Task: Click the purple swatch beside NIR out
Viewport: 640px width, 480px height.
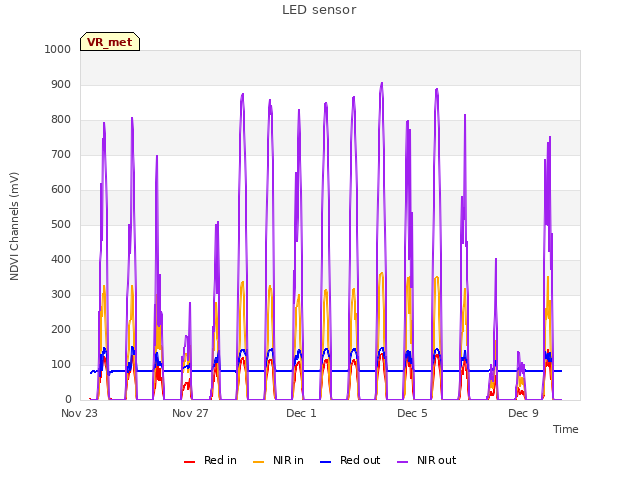Action: tap(402, 462)
